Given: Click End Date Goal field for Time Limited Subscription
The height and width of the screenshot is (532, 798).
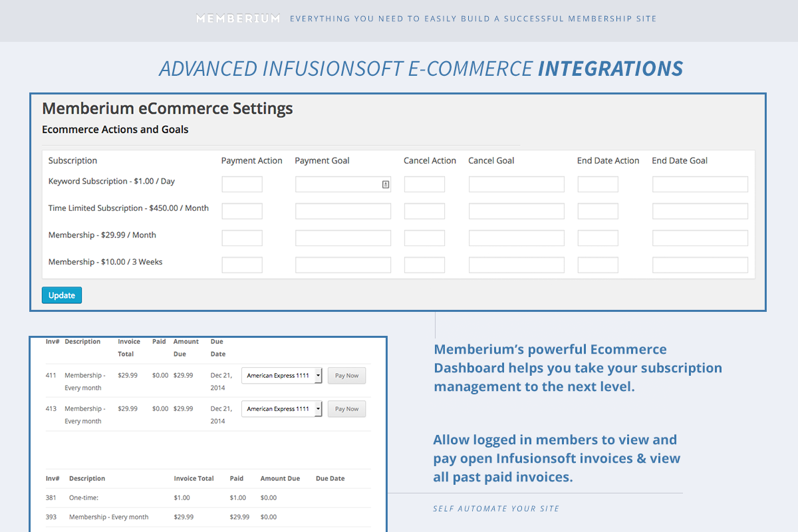Looking at the screenshot, I should click(x=700, y=211).
